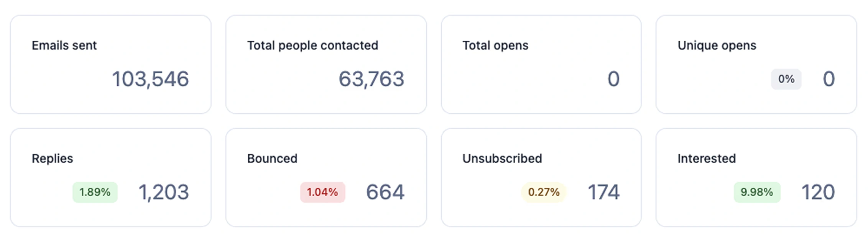The height and width of the screenshot is (235, 868).
Task: Select the 63,763 people contacted number
Action: [x=371, y=79]
